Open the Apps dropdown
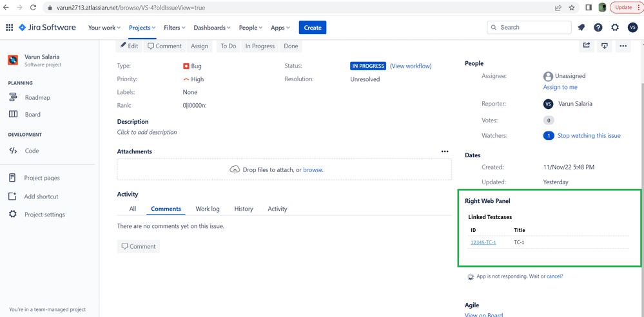 pyautogui.click(x=280, y=28)
